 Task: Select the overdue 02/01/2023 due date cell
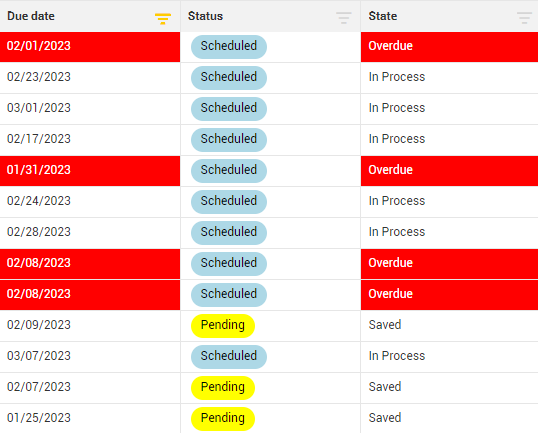90,47
